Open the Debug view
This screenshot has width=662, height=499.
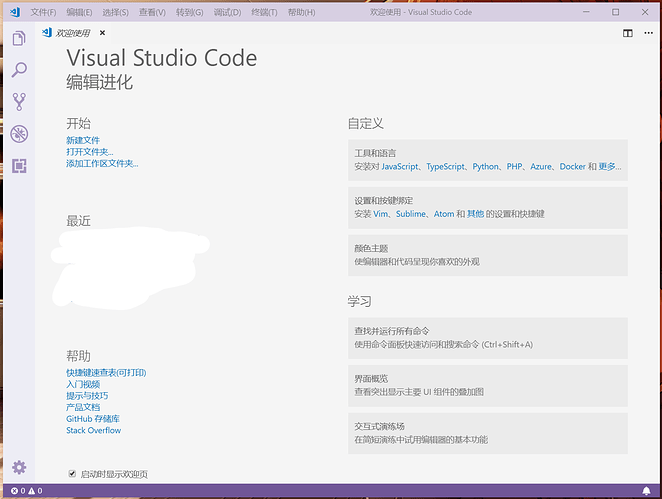click(x=19, y=134)
